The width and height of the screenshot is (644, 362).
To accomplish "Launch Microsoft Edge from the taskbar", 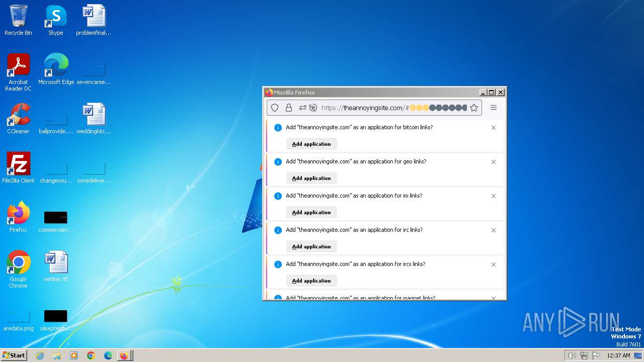I will click(108, 355).
